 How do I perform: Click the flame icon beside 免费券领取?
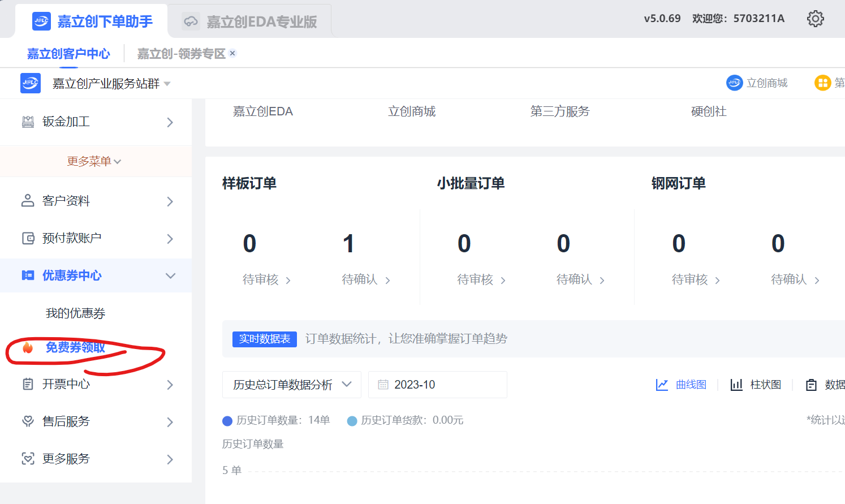tap(28, 347)
